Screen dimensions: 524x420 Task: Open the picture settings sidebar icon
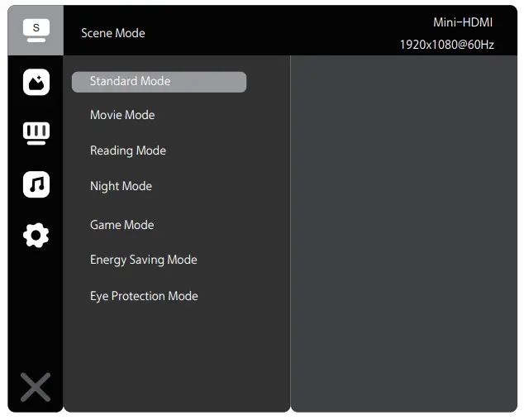(x=36, y=82)
